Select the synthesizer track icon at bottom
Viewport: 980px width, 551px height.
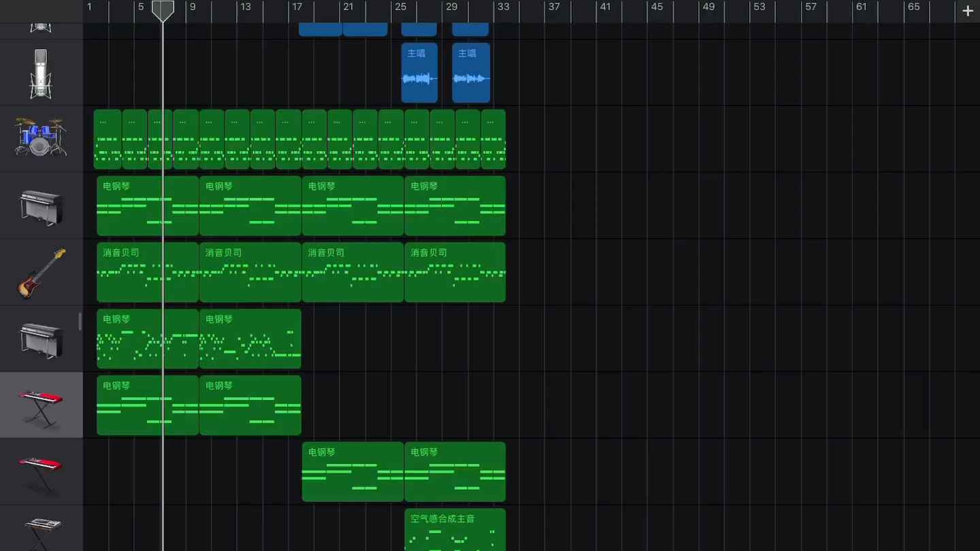42,533
